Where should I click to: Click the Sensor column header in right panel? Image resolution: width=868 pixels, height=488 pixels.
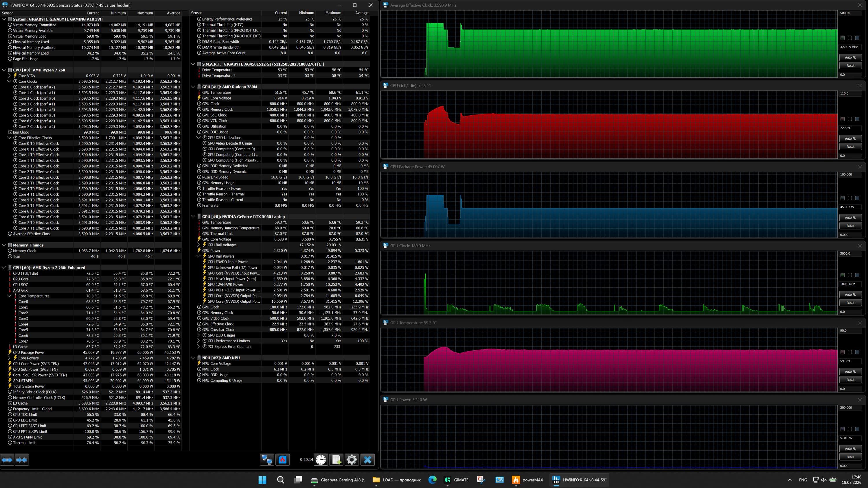click(x=196, y=13)
